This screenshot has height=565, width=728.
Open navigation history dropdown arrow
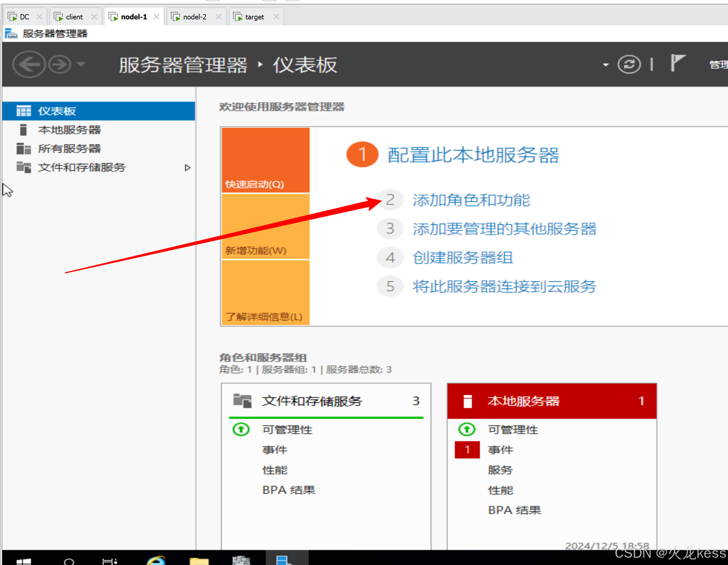pos(81,64)
